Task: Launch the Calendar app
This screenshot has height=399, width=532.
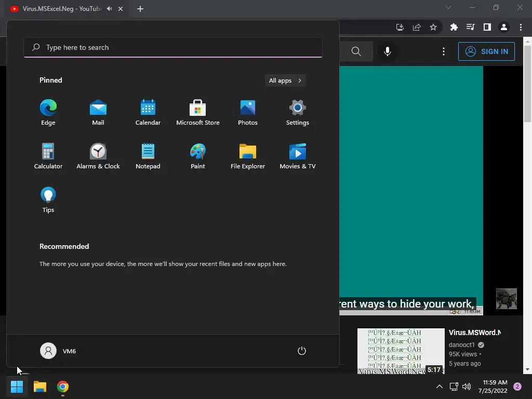Action: tap(148, 112)
